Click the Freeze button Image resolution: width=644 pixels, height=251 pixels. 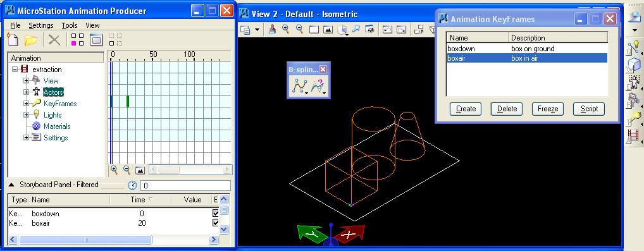coord(548,109)
